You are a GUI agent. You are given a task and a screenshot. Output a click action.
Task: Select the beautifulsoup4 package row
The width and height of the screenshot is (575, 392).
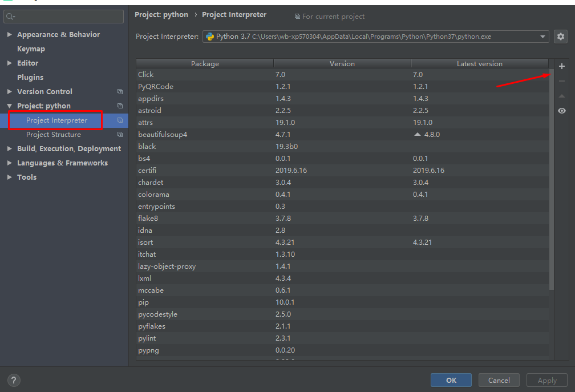(342, 134)
